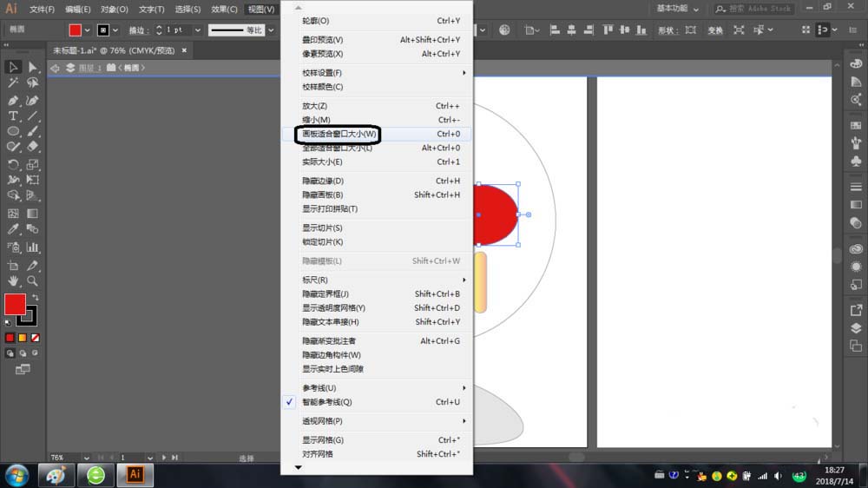Select the Zoom magnifier tool
The height and width of the screenshot is (488, 868).
32,281
